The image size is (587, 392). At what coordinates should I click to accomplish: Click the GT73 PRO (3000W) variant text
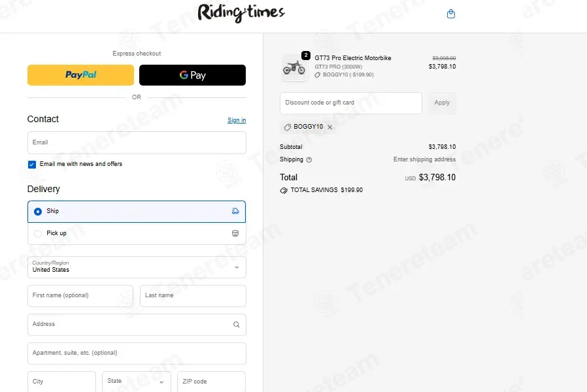(338, 67)
